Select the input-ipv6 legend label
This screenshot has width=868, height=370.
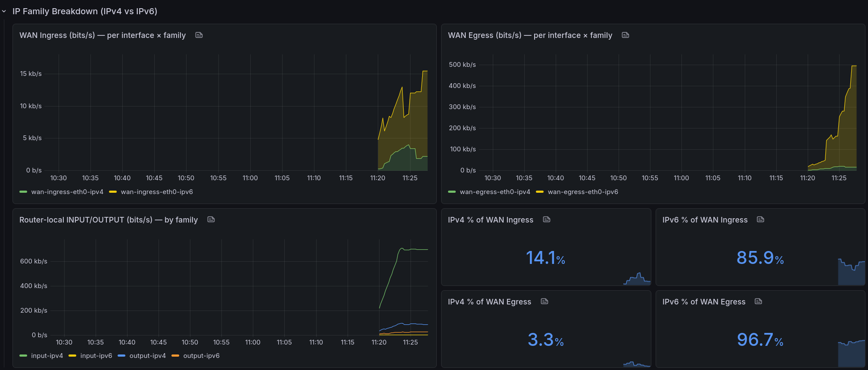pos(96,356)
